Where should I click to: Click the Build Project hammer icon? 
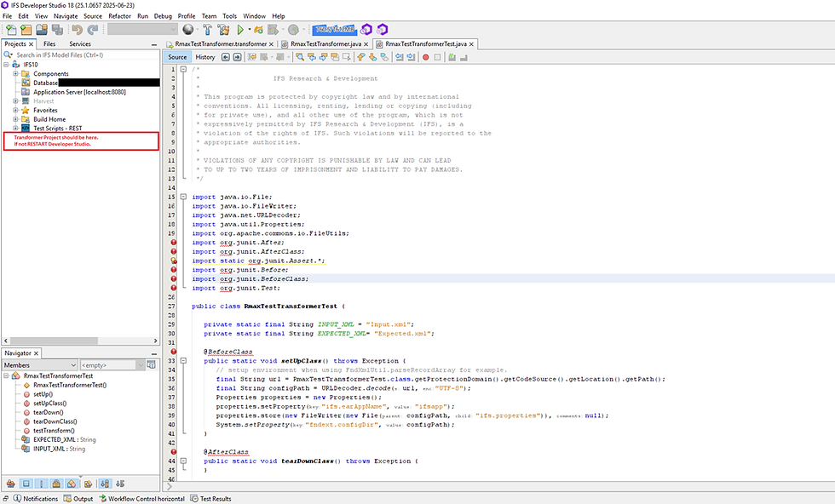tap(208, 30)
